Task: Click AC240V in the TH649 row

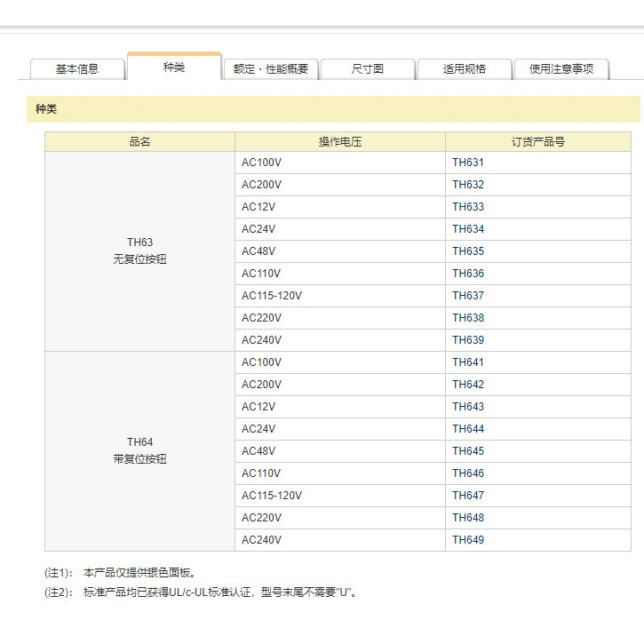Action: (x=261, y=540)
